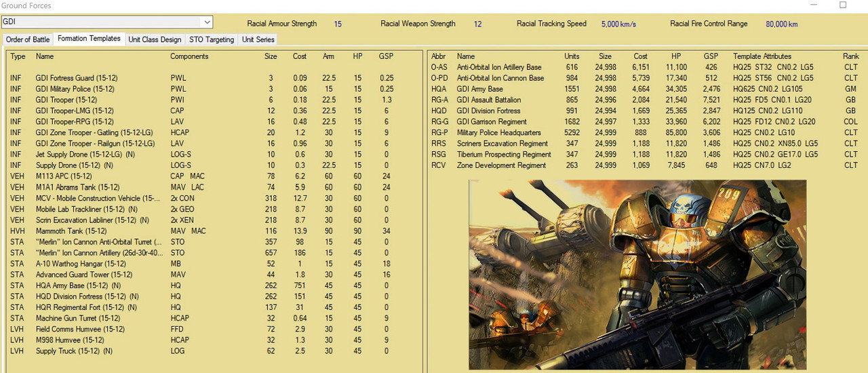Click the Template Attributes column header
The width and height of the screenshot is (868, 373).
[x=762, y=56]
